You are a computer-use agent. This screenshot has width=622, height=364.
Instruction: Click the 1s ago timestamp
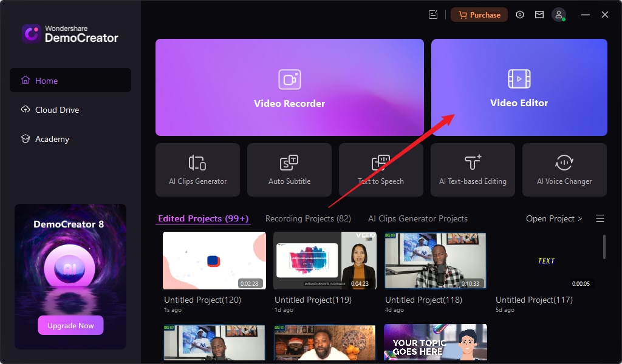tap(173, 310)
